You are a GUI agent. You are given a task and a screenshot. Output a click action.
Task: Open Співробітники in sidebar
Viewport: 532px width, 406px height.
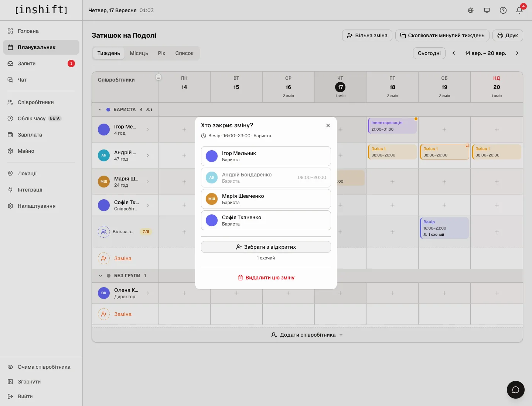[x=41, y=102]
